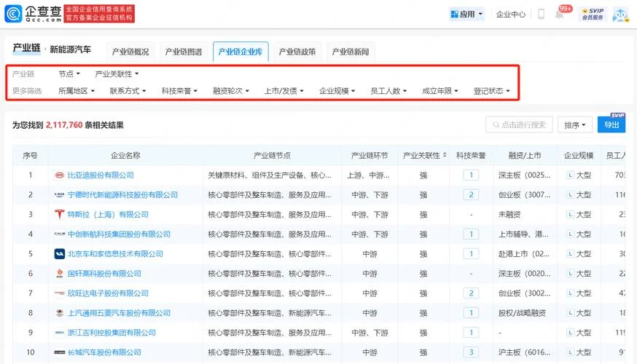Click 浙江吉利 logo icon in row 9

pos(60,333)
